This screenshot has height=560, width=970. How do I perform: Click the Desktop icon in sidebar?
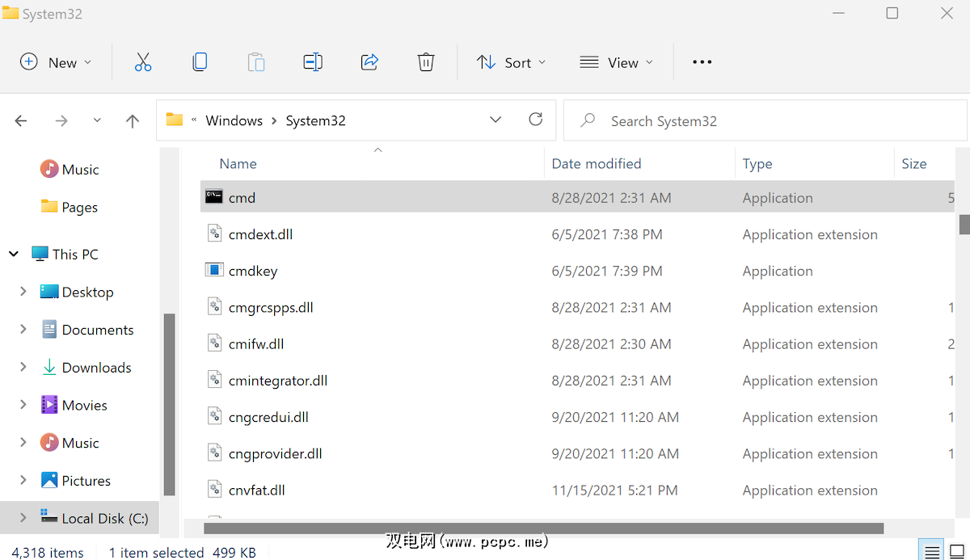click(x=49, y=292)
